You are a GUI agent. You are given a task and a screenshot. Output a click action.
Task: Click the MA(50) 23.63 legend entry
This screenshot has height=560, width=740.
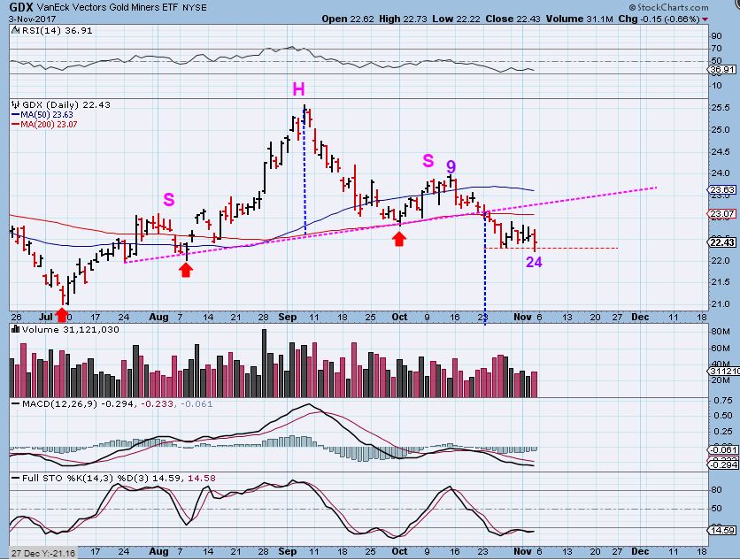coord(42,115)
